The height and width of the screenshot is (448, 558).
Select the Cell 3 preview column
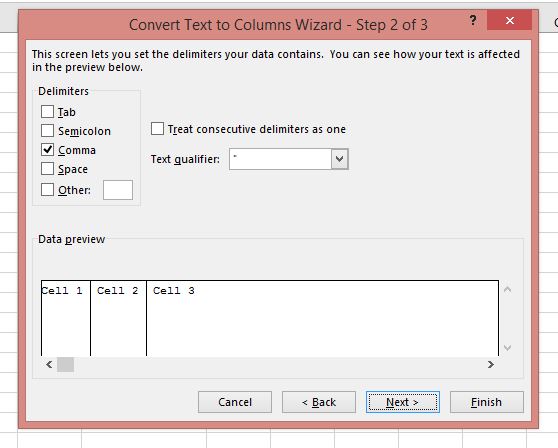click(322, 318)
